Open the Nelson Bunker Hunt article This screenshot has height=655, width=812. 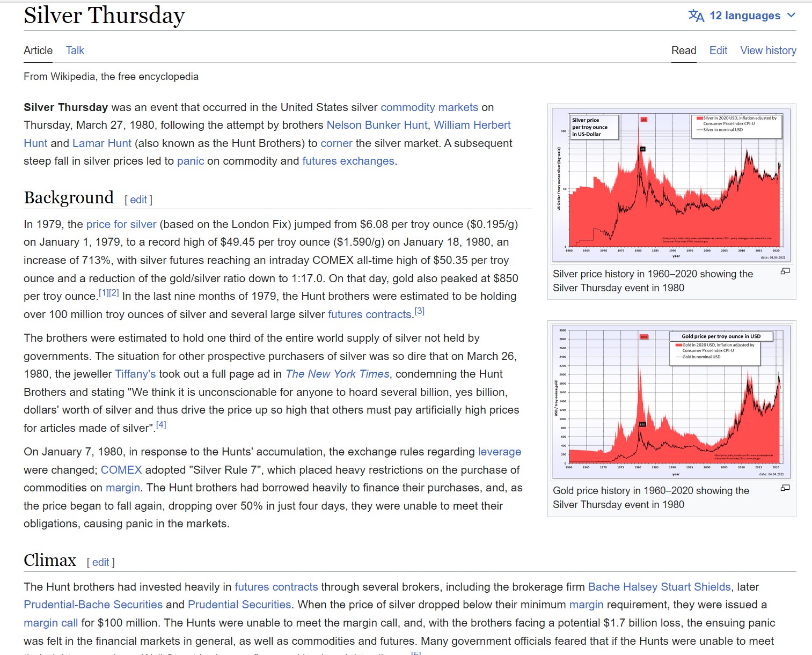[377, 125]
